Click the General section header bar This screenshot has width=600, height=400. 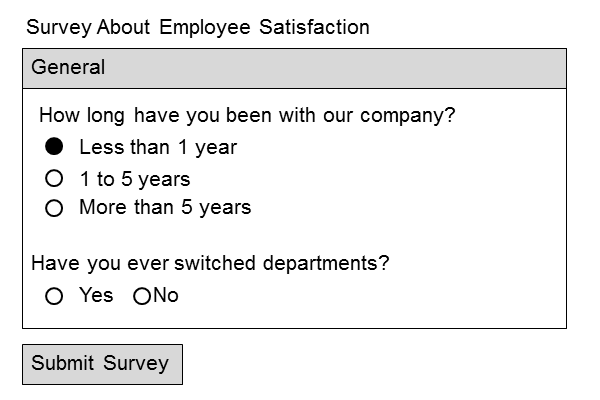tap(294, 68)
